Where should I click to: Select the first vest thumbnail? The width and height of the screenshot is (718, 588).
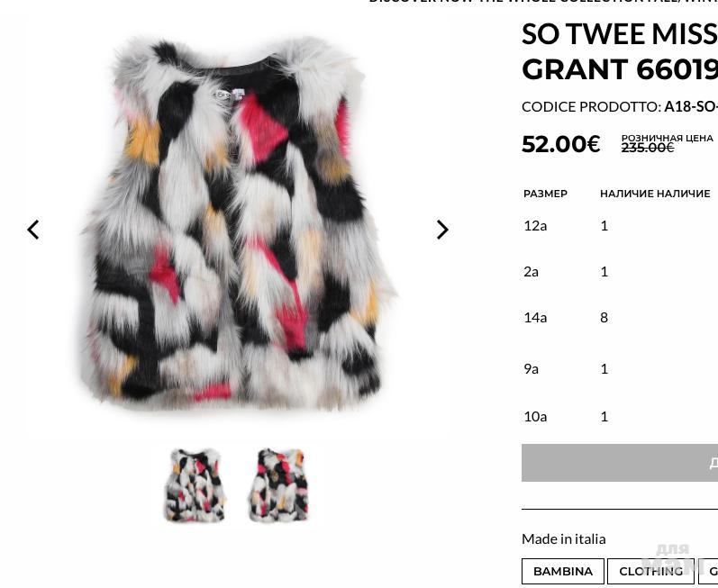(195, 485)
